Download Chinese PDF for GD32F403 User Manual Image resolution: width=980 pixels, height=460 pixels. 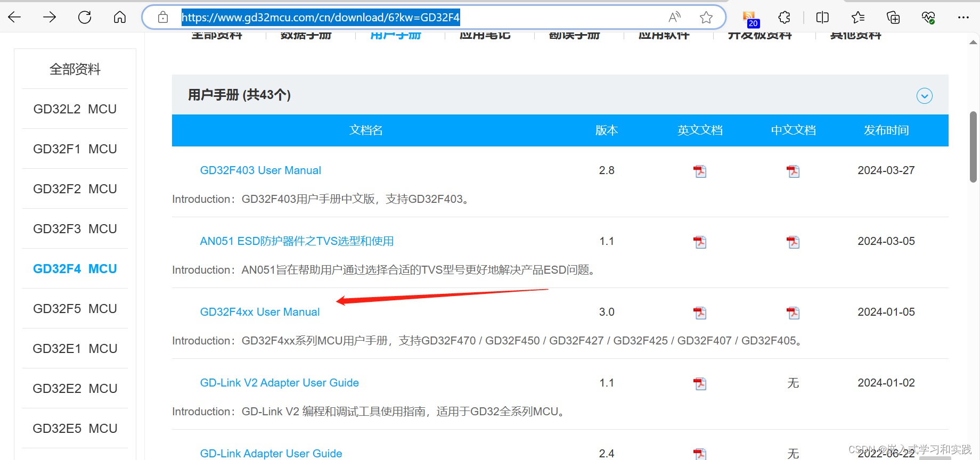793,171
